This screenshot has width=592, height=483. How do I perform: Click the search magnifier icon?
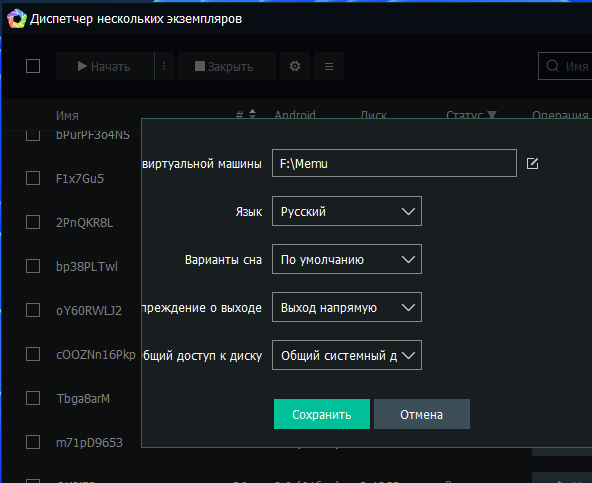pyautogui.click(x=552, y=66)
